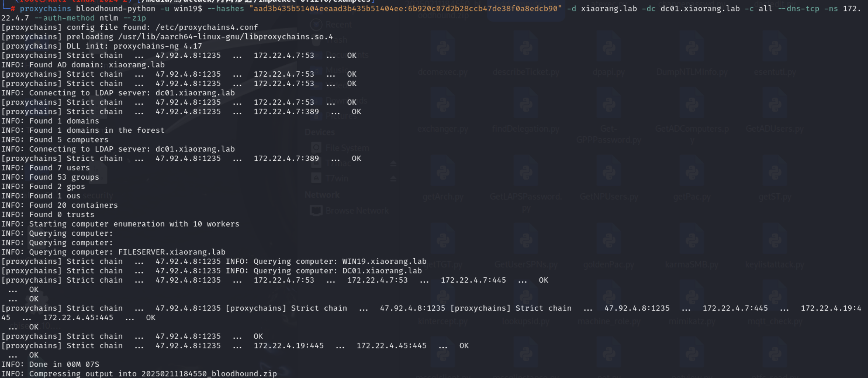This screenshot has width=868, height=378.
Task: Eject the T7win drive in sidebar
Action: coord(393,178)
